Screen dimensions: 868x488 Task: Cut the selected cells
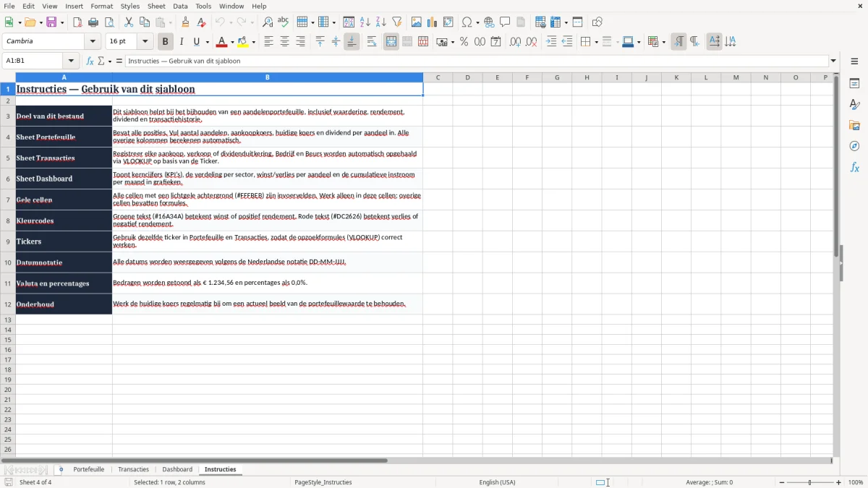(x=129, y=22)
